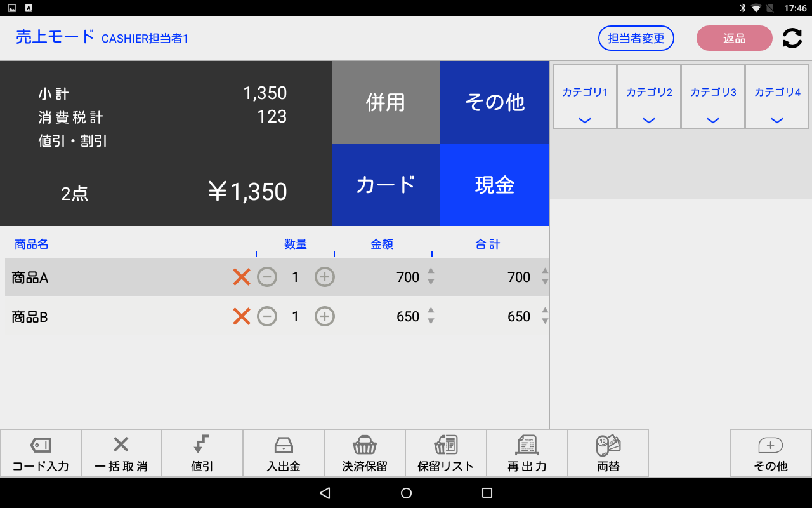The image size is (812, 508).
Task: Tap the 2点 item count
Action: tap(75, 194)
